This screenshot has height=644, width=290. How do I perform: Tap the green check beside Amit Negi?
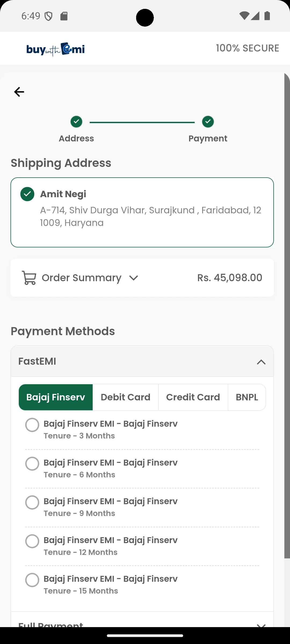pyautogui.click(x=27, y=194)
